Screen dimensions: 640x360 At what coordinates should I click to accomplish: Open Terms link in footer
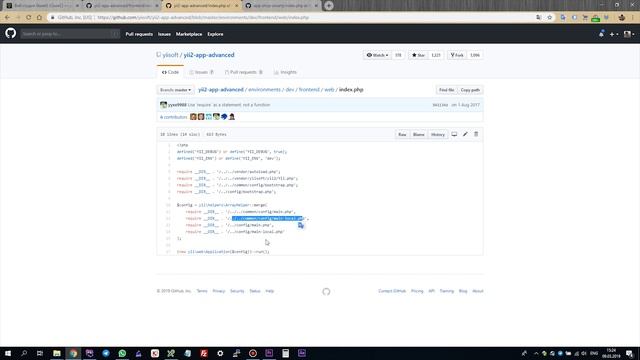point(202,291)
